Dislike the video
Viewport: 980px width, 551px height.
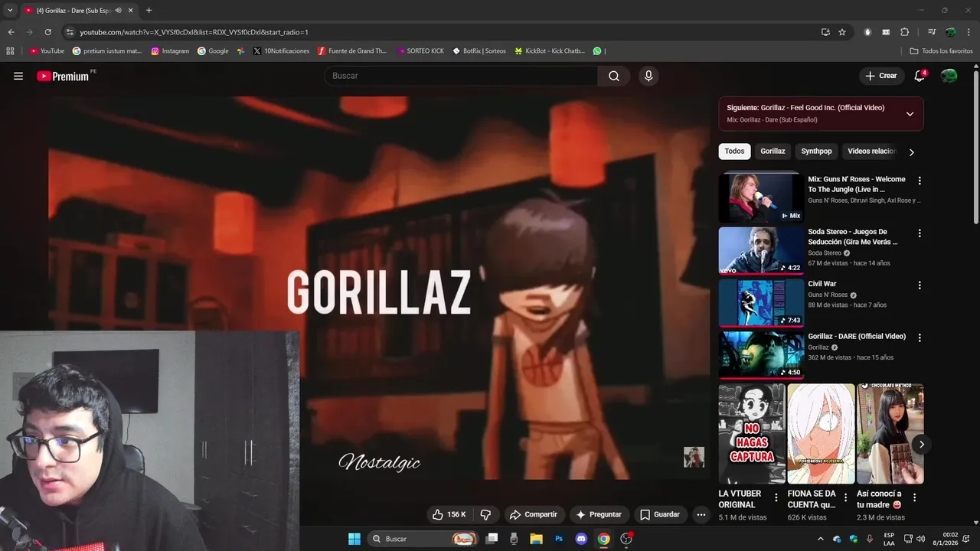pyautogui.click(x=485, y=514)
